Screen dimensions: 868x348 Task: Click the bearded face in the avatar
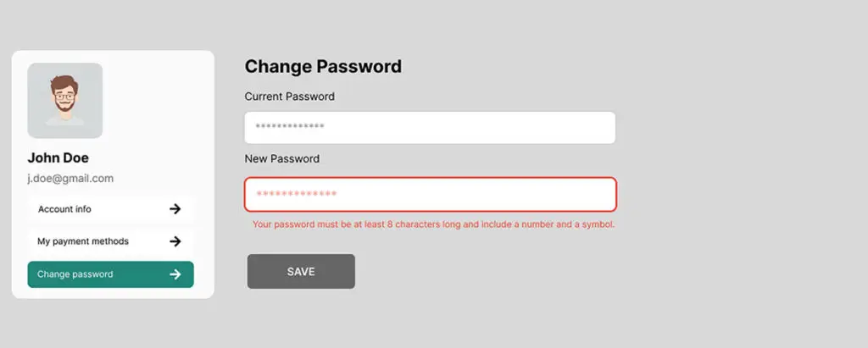click(64, 93)
